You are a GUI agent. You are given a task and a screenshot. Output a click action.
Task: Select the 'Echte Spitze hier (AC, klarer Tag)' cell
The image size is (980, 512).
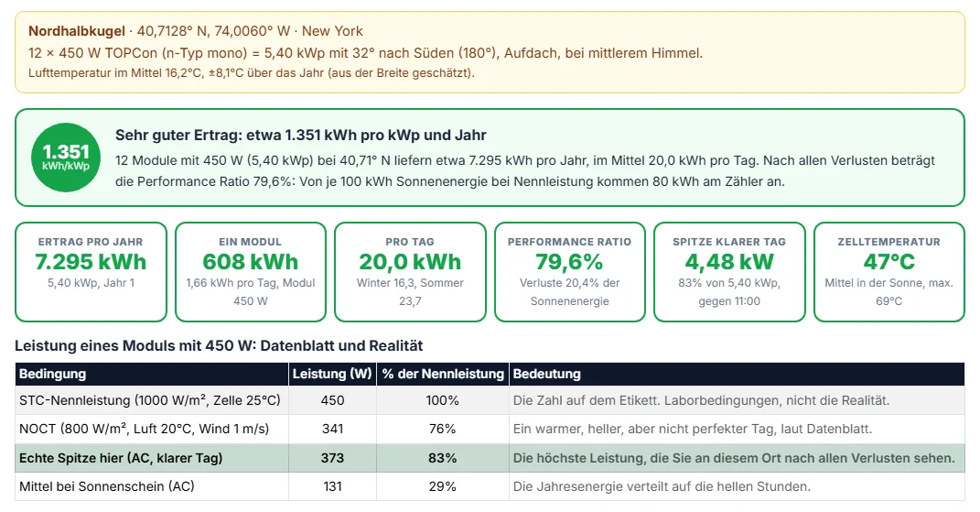click(152, 458)
